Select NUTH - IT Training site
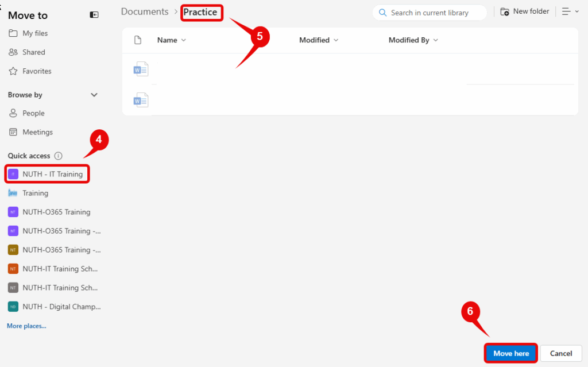Screen dimensions: 588x367 click(x=52, y=174)
